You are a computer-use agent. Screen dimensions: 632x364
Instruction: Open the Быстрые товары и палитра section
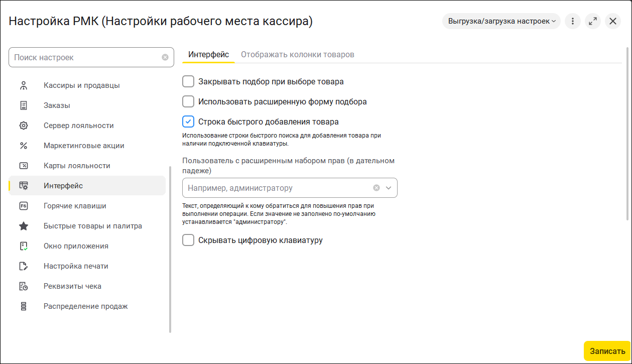[87, 226]
